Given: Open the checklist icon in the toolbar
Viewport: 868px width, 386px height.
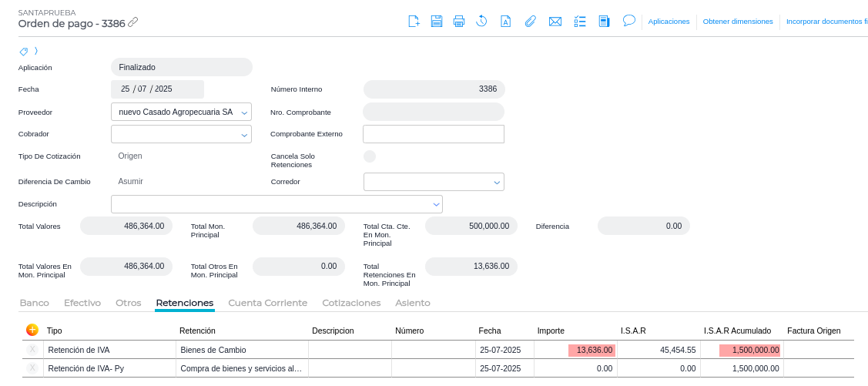Looking at the screenshot, I should tap(580, 22).
